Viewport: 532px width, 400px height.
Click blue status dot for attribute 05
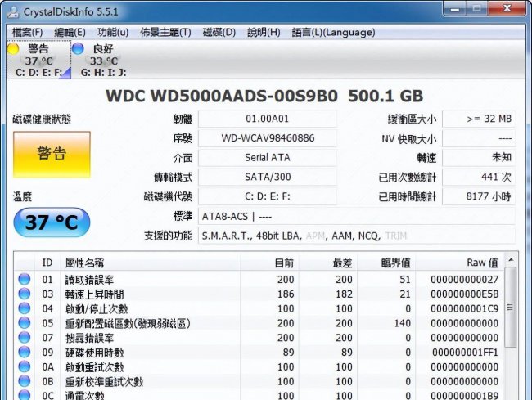24,323
